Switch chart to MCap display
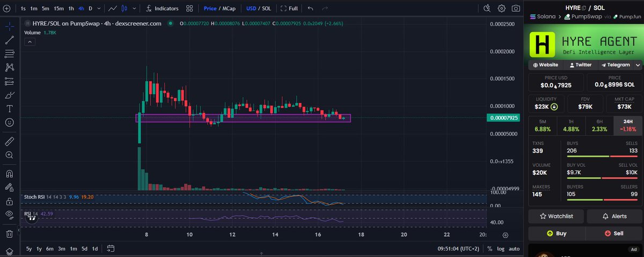Viewport: 644px width, 257px height. (229, 9)
